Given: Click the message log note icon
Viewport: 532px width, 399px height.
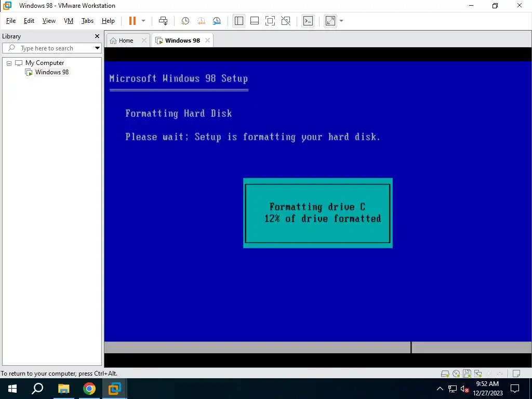Looking at the screenshot, I should 516,374.
